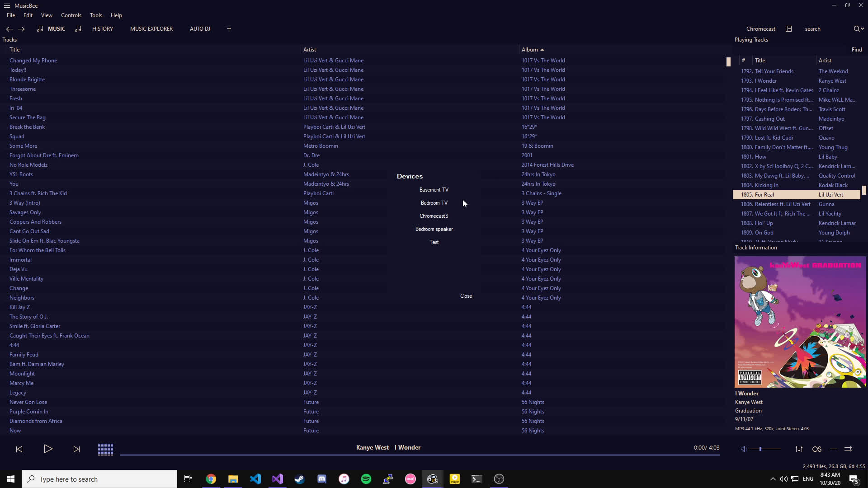The height and width of the screenshot is (488, 868).
Task: Click the playback progress bar
Action: [420, 455]
